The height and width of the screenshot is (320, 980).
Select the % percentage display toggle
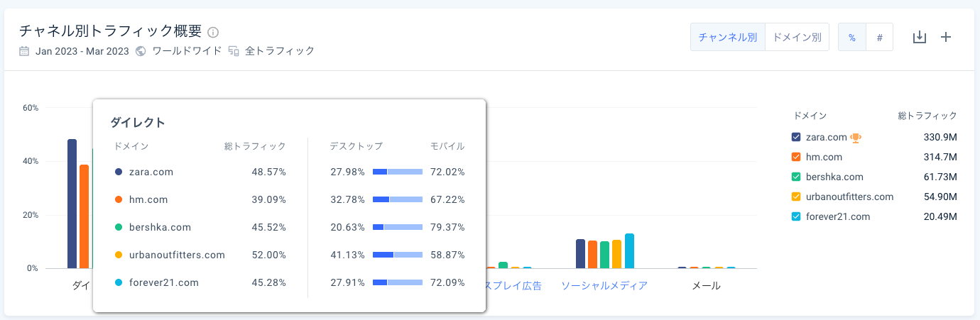pyautogui.click(x=852, y=37)
